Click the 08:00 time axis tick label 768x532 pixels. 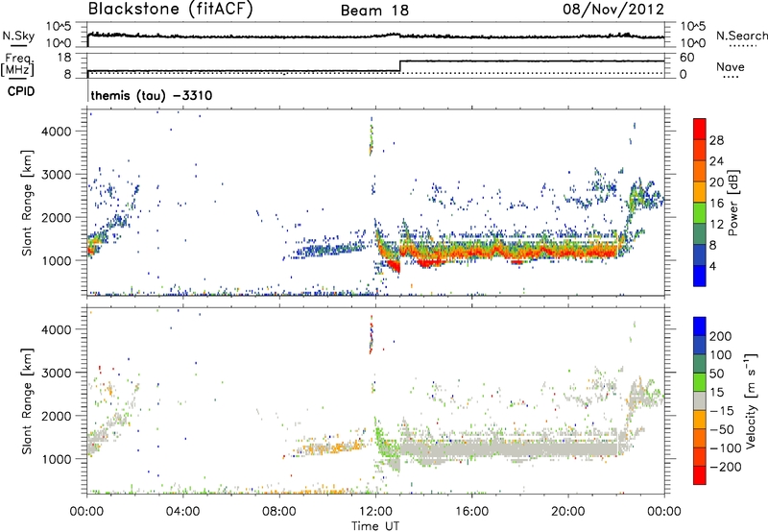279,512
